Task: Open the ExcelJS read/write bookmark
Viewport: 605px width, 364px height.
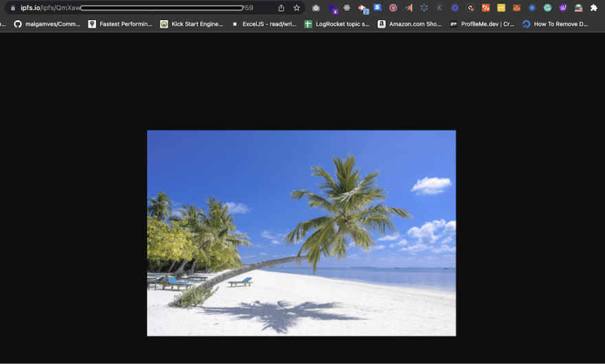Action: (x=264, y=24)
